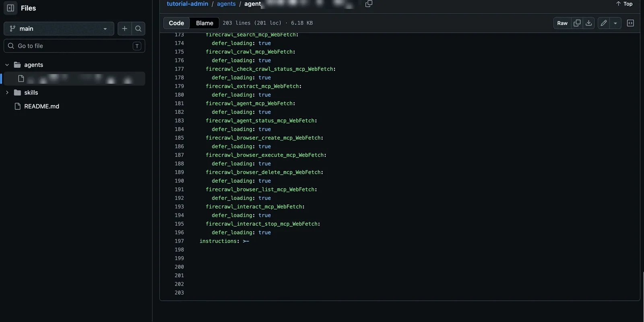Add a new file with plus icon
644x322 pixels.
(124, 29)
